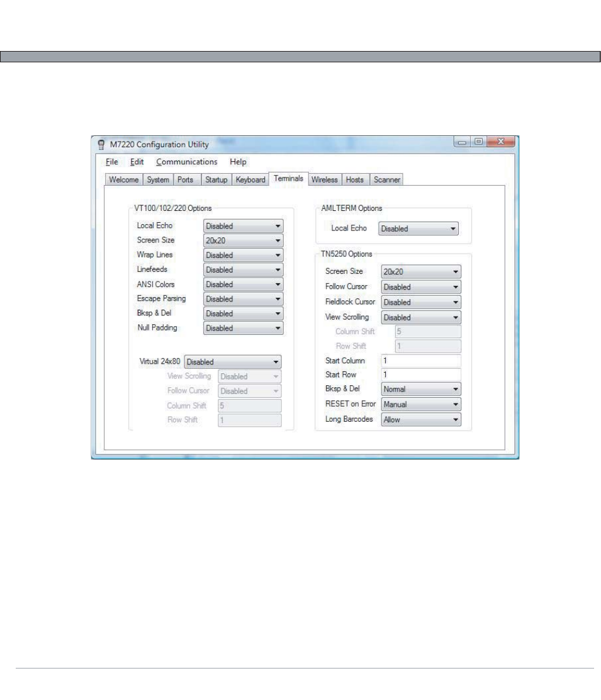This screenshot has width=601, height=700.
Task: Expand VT100 Local Echo dropdown
Action: coord(243,226)
